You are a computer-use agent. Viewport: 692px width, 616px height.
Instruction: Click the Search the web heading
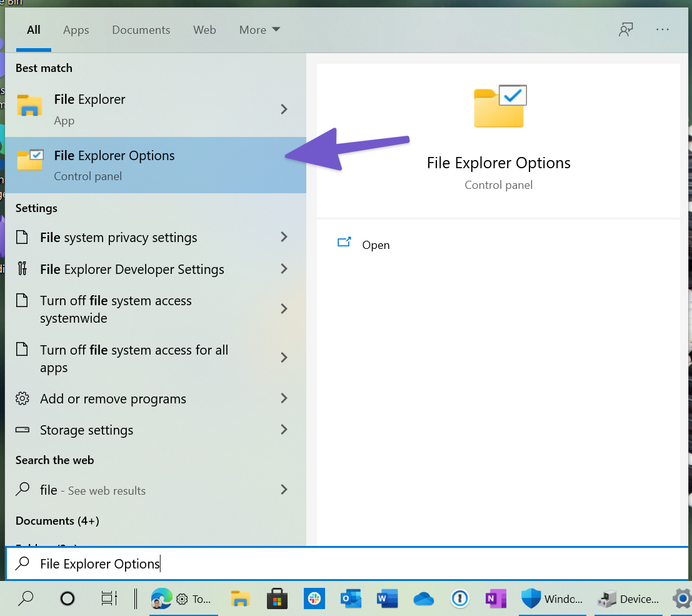click(55, 460)
